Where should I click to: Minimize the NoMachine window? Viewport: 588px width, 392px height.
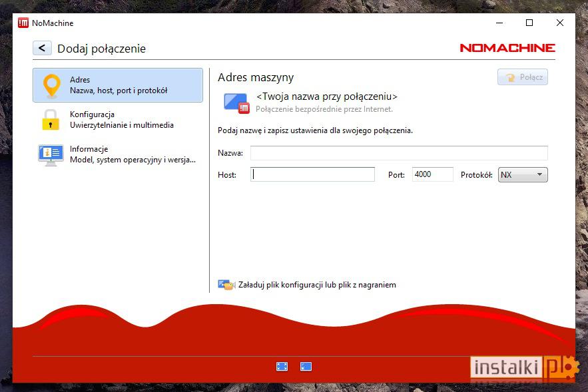pyautogui.click(x=499, y=23)
